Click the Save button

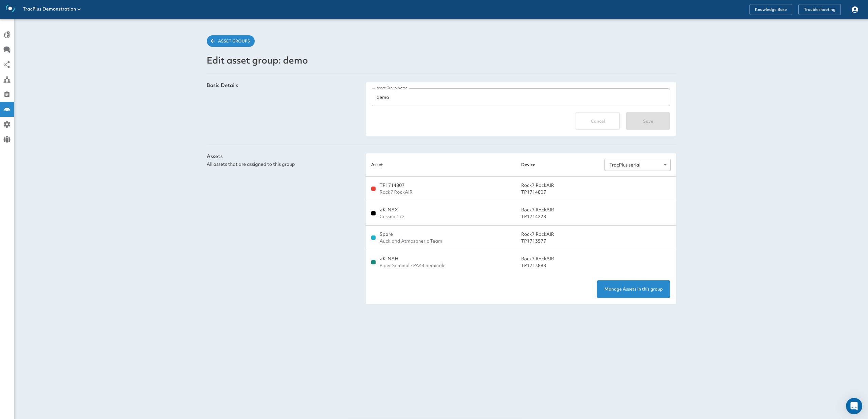(648, 121)
